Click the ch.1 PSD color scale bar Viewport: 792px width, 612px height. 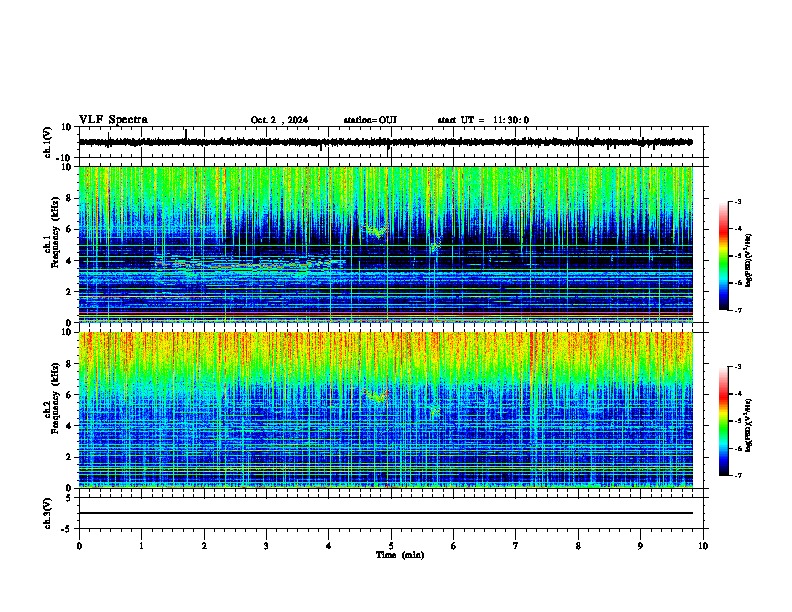pos(723,256)
